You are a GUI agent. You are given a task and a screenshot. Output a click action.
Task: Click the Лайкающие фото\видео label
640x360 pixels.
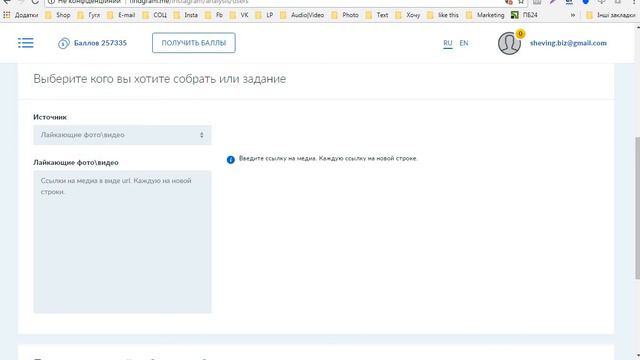[76, 162]
